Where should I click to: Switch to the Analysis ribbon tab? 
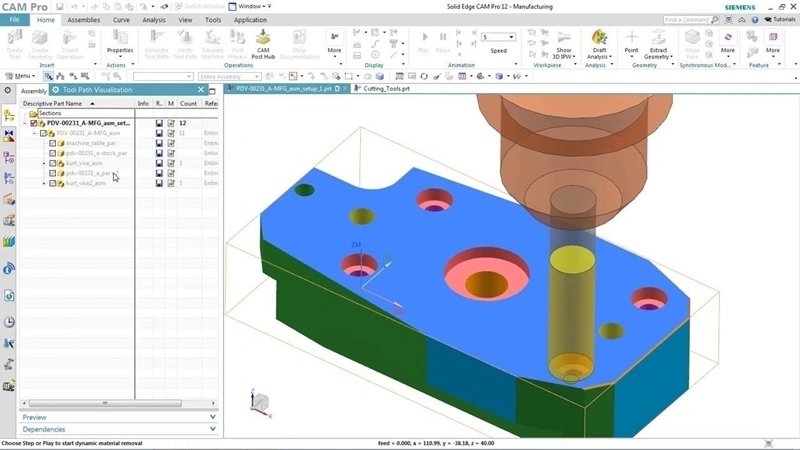(x=154, y=20)
